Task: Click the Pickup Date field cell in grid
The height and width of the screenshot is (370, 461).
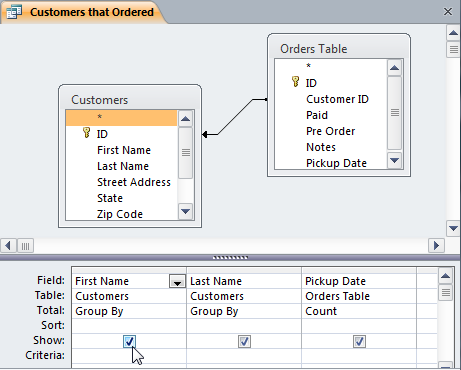Action: [359, 281]
